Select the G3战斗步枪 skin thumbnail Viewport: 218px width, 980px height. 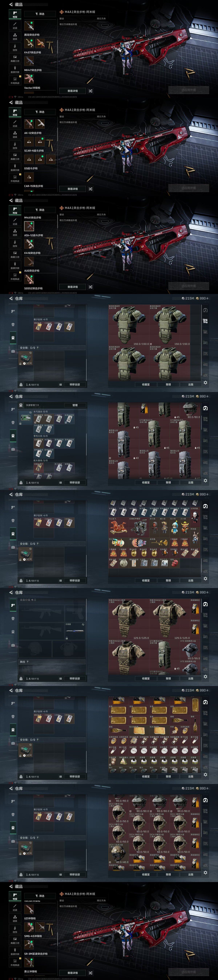pos(29,177)
